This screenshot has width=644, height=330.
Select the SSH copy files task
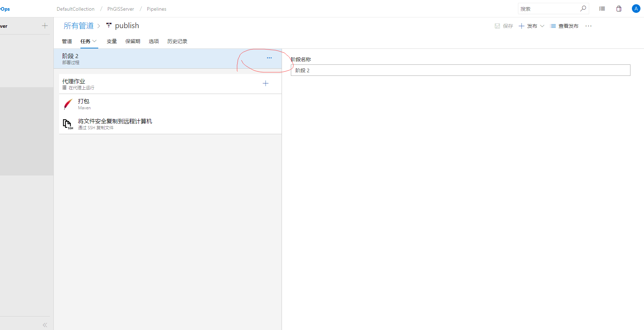coord(115,124)
